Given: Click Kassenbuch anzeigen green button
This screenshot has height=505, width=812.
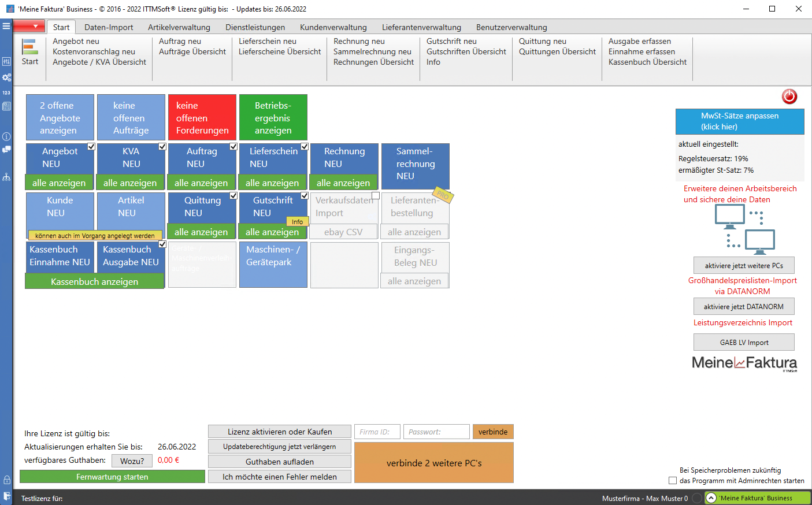Looking at the screenshot, I should (x=95, y=281).
